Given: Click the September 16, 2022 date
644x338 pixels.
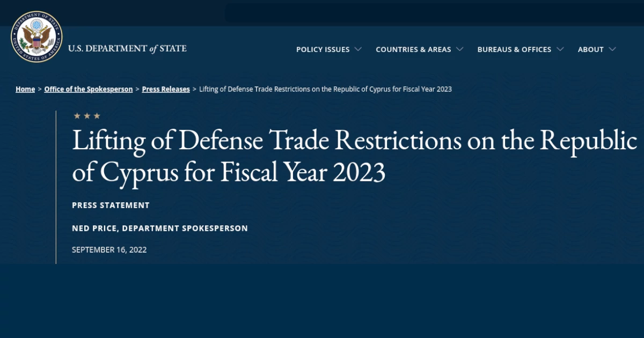Looking at the screenshot, I should (109, 249).
